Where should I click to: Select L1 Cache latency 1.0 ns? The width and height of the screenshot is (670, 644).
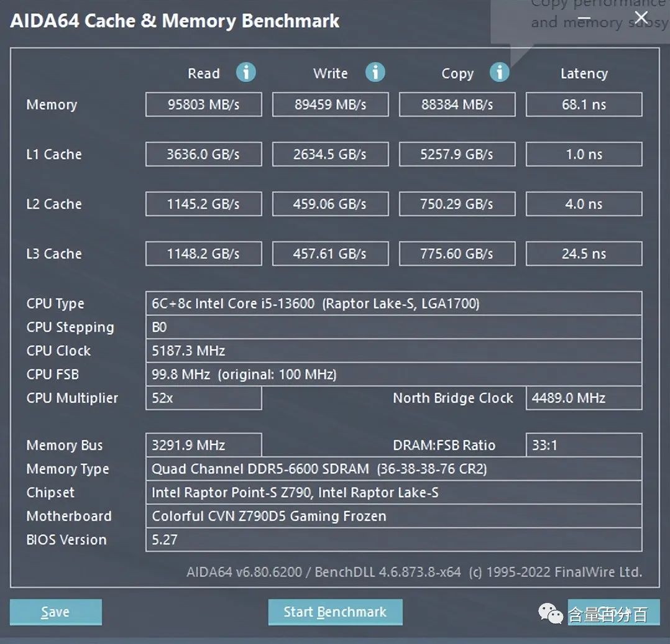point(584,154)
